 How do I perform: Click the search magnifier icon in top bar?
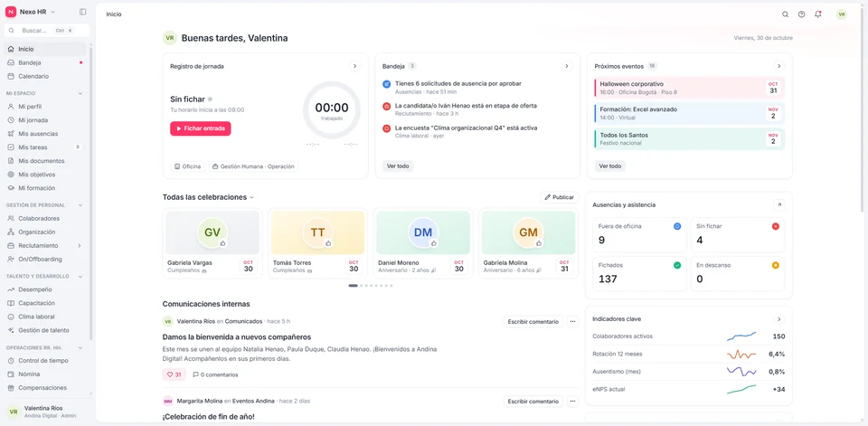coord(785,14)
